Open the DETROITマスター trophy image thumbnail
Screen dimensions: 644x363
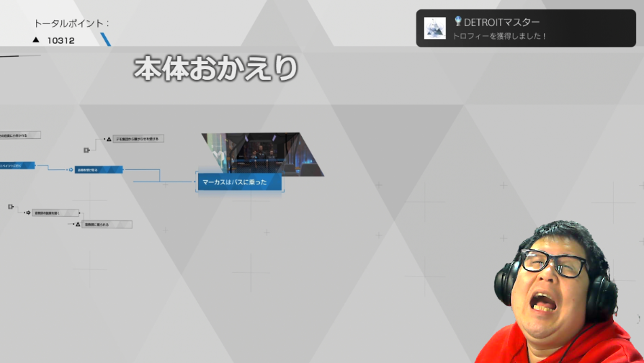[434, 28]
